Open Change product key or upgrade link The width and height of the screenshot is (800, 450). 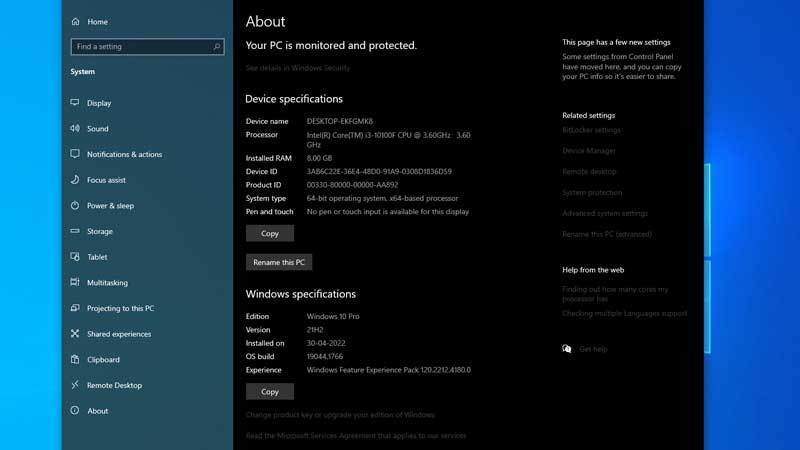(340, 415)
